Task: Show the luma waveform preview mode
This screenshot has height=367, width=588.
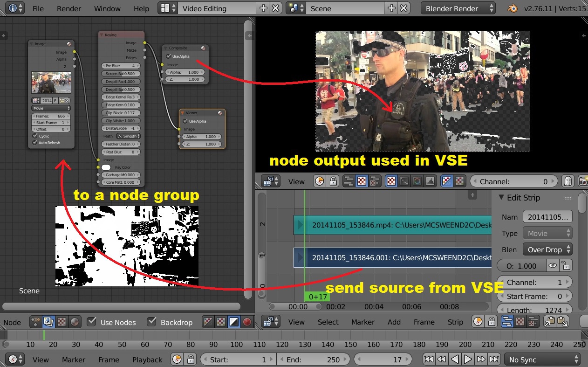Action: click(404, 181)
